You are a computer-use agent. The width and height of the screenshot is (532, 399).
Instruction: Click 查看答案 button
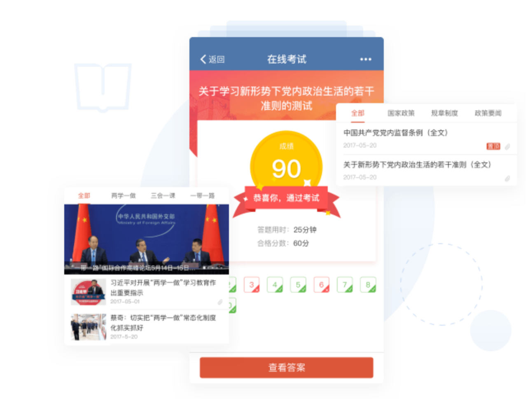[287, 368]
